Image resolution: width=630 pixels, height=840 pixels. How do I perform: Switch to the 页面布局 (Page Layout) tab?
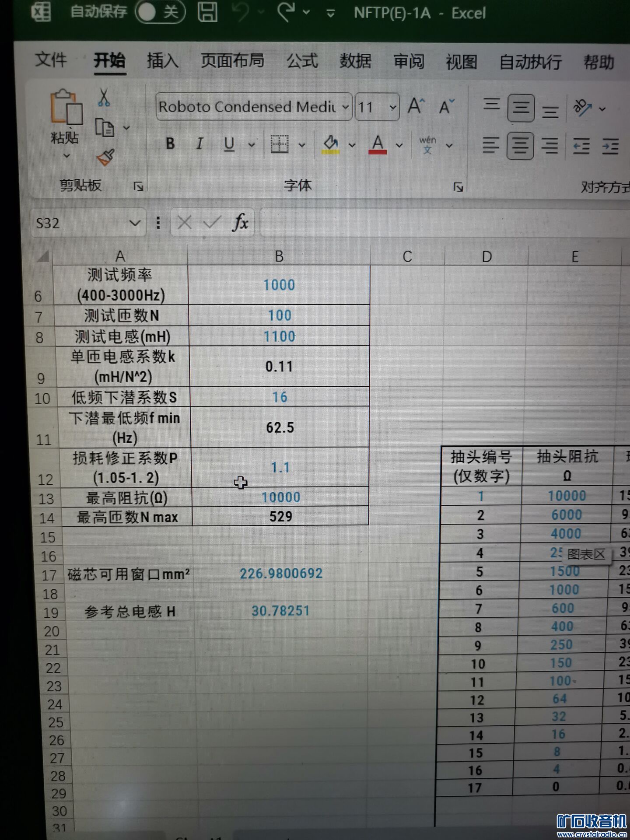click(x=232, y=60)
